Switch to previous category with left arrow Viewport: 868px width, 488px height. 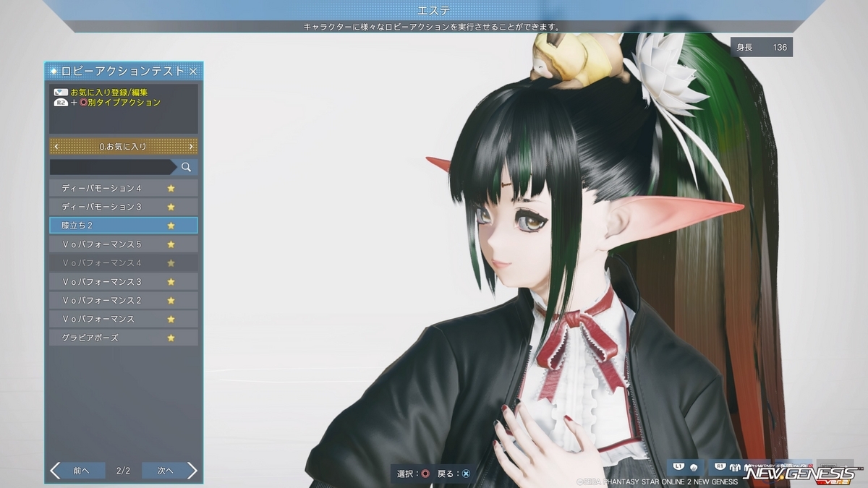click(x=56, y=147)
